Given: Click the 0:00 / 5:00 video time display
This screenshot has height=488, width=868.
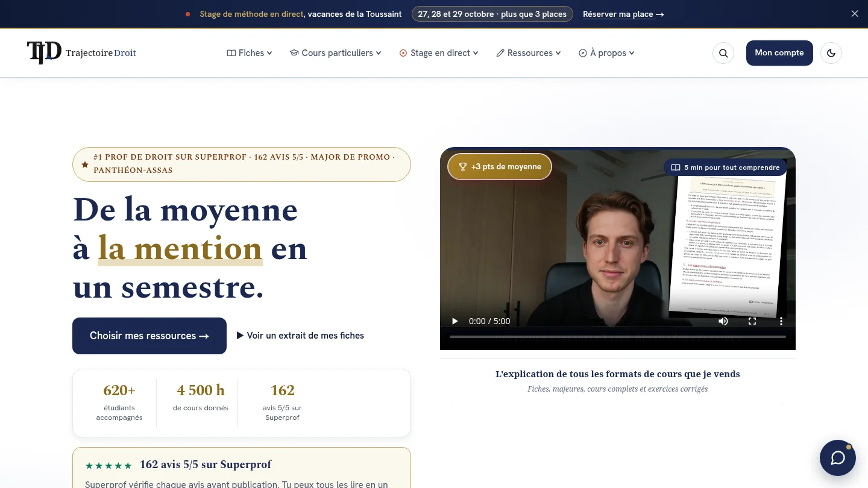Looking at the screenshot, I should [489, 321].
